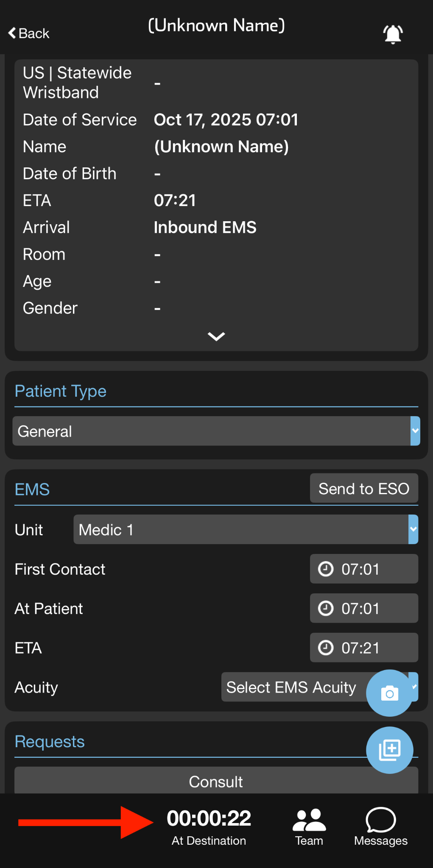Go back using the Back chevron
This screenshot has height=868, width=433.
(29, 33)
